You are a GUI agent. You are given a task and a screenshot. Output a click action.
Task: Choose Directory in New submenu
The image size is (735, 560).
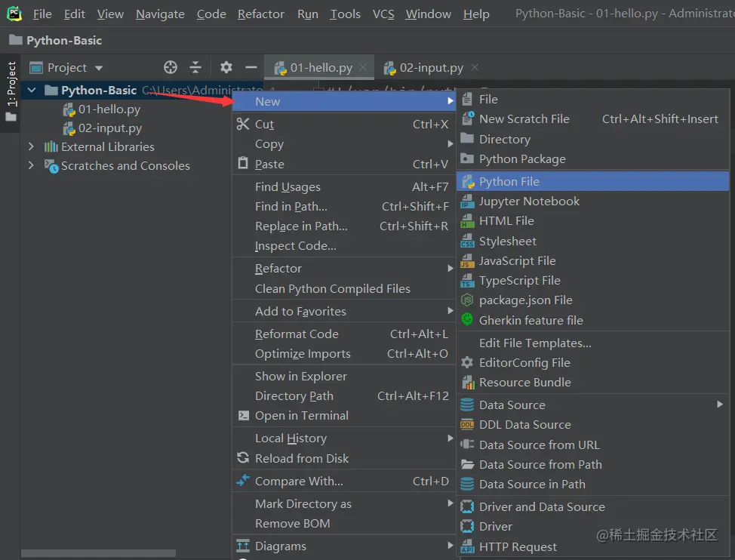(x=592, y=139)
